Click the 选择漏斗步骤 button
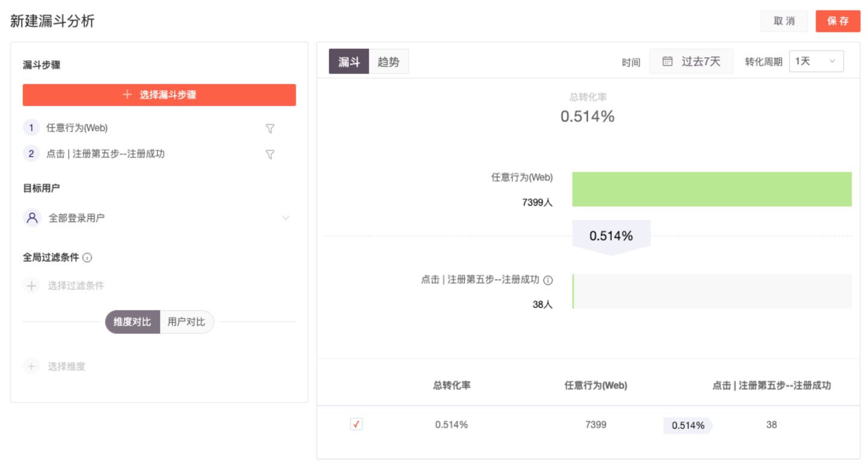Image resolution: width=868 pixels, height=470 pixels. tap(159, 95)
